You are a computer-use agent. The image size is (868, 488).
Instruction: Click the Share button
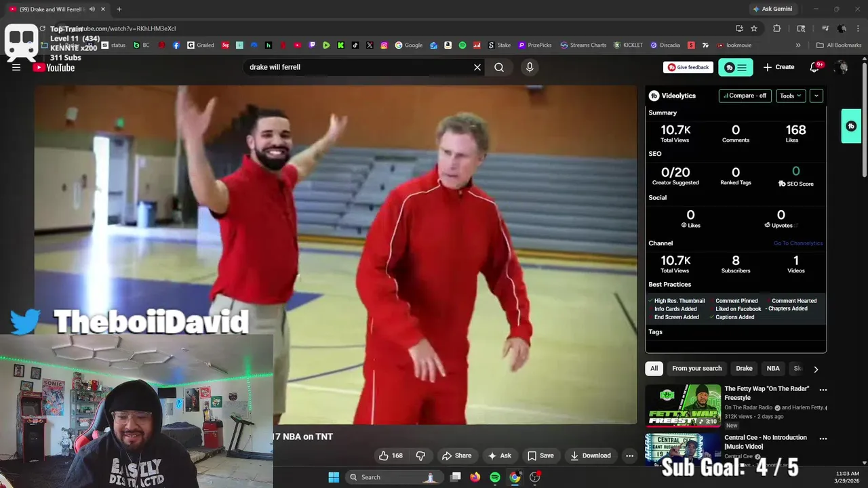pyautogui.click(x=456, y=455)
